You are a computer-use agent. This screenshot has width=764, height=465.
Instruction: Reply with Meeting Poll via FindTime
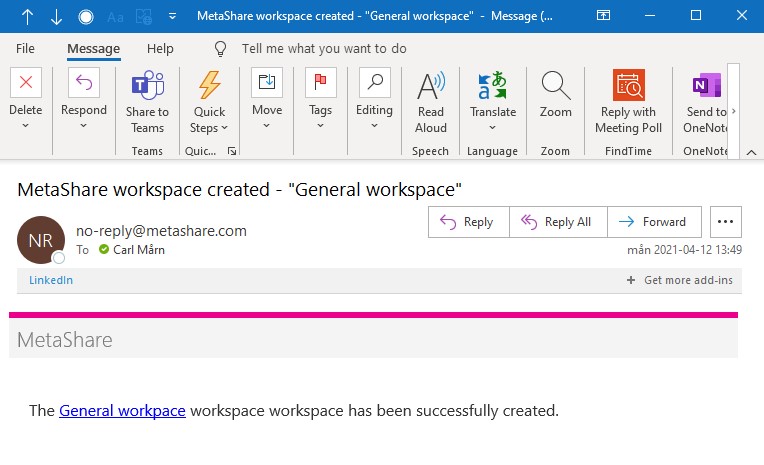(629, 101)
